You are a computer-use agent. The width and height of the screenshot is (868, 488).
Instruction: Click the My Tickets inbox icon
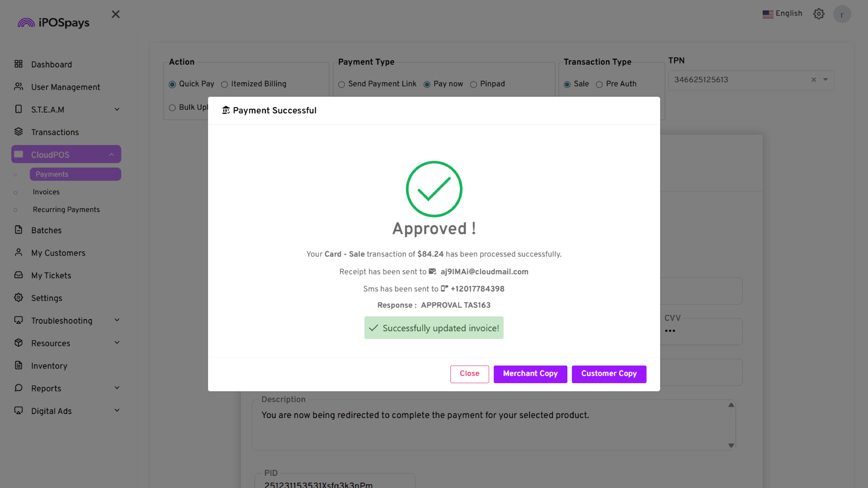tap(19, 275)
